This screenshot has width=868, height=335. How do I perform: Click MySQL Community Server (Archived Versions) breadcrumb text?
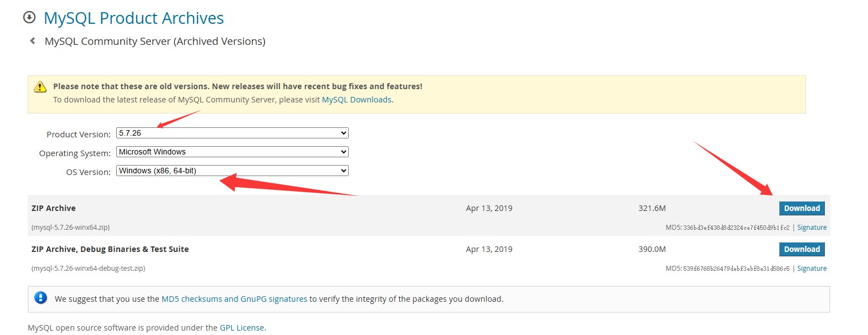point(155,41)
